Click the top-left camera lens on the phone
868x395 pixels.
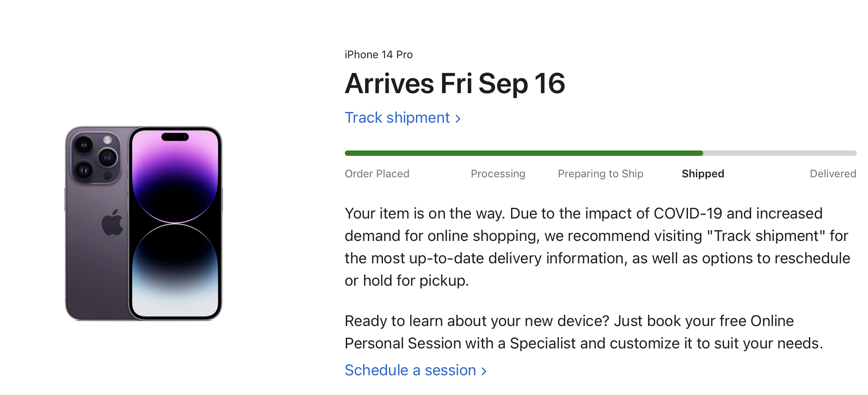(84, 145)
